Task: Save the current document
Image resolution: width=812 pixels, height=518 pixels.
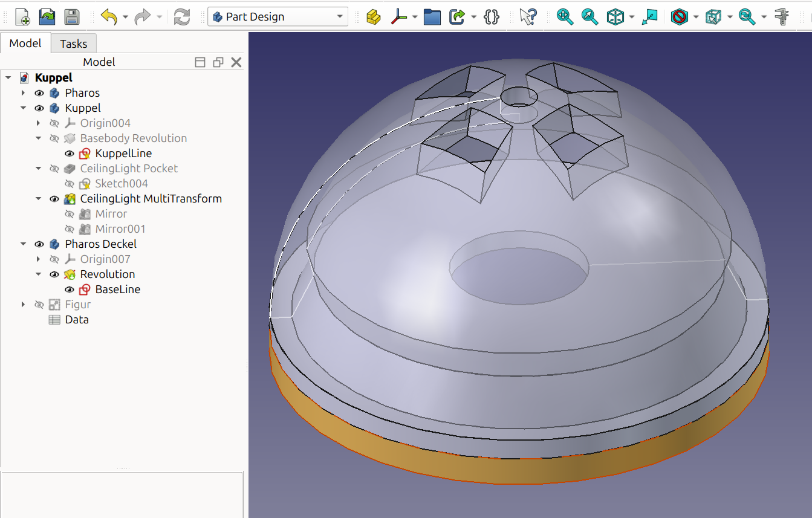Action: (72, 17)
